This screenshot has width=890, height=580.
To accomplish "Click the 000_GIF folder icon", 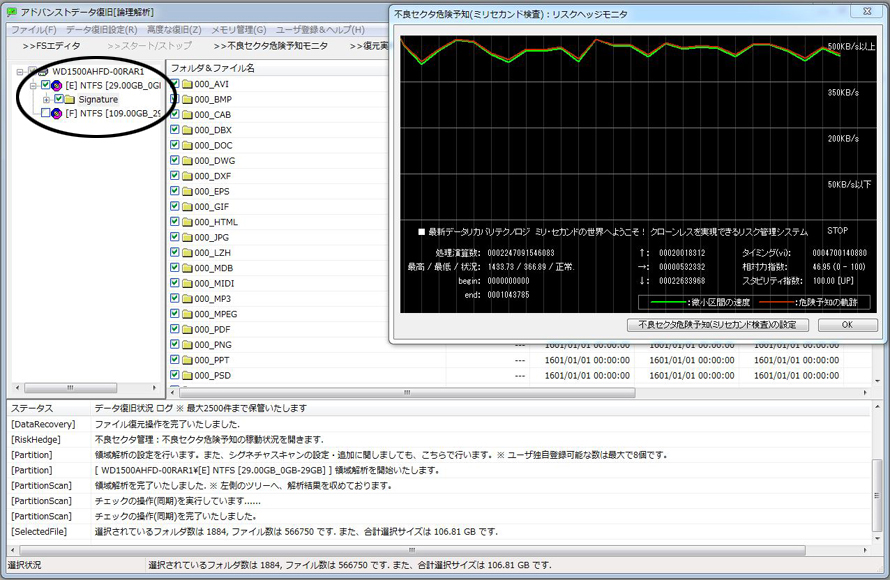I will [x=187, y=207].
